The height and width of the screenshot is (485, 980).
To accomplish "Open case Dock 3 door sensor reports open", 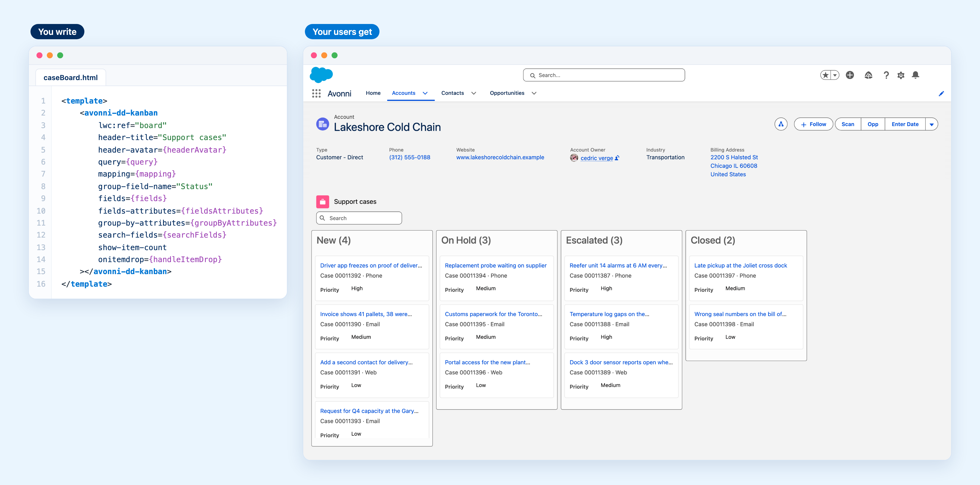I will [621, 362].
